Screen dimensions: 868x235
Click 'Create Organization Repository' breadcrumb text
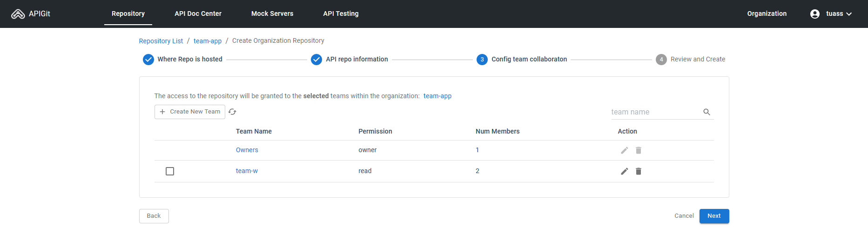[278, 40]
